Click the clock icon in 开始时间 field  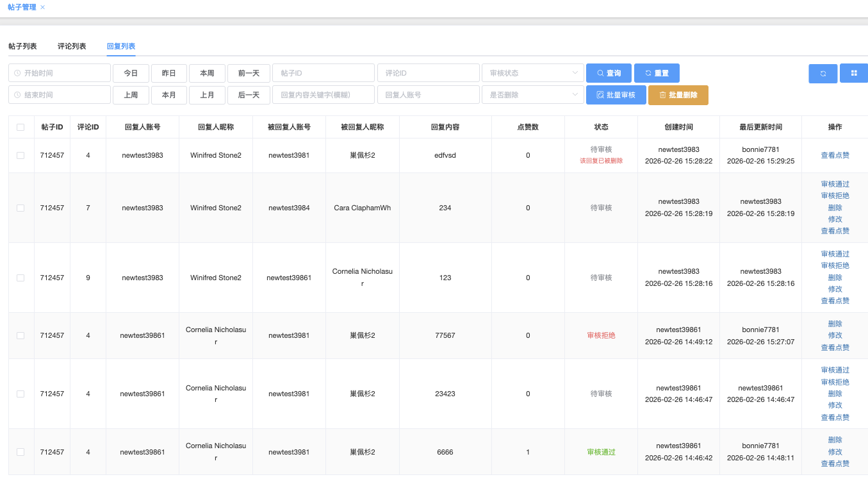(x=17, y=73)
